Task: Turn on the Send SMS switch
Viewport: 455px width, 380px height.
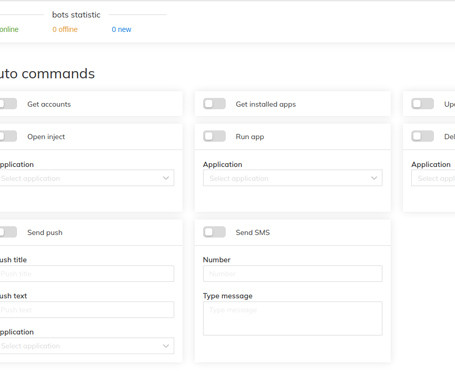Action: point(214,232)
